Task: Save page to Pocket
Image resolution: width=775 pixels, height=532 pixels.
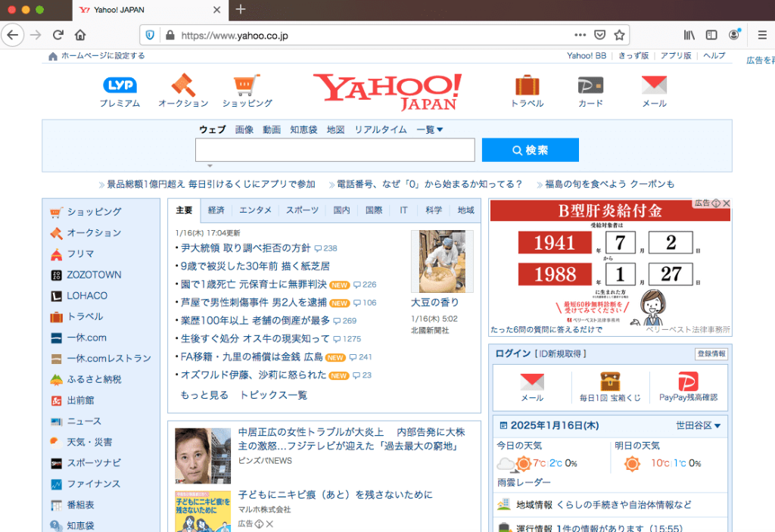Action: click(x=599, y=35)
